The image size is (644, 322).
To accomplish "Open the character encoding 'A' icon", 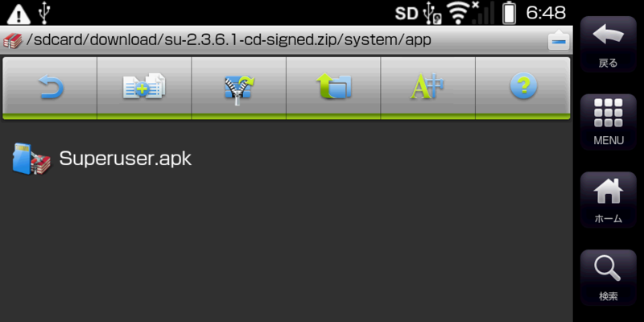I will 427,89.
